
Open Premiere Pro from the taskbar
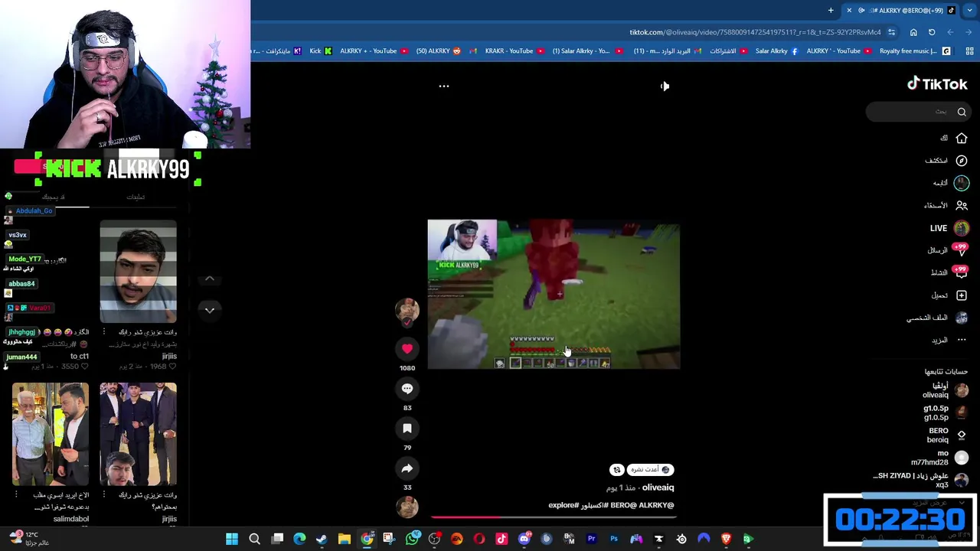(x=591, y=540)
